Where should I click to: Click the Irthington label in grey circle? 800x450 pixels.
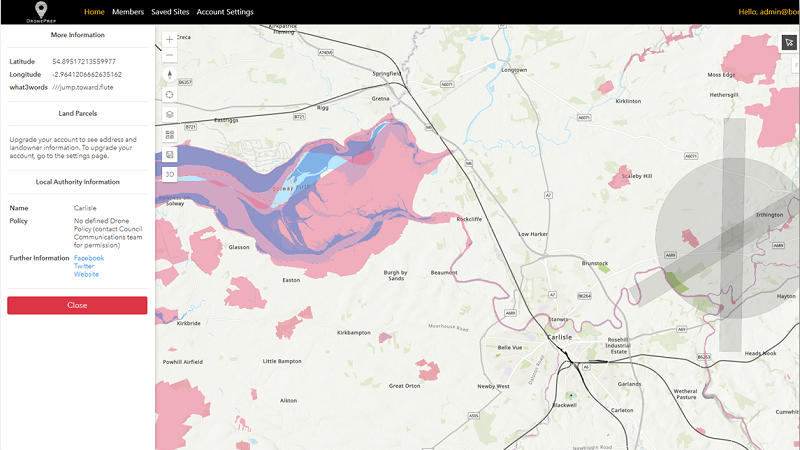click(x=769, y=215)
